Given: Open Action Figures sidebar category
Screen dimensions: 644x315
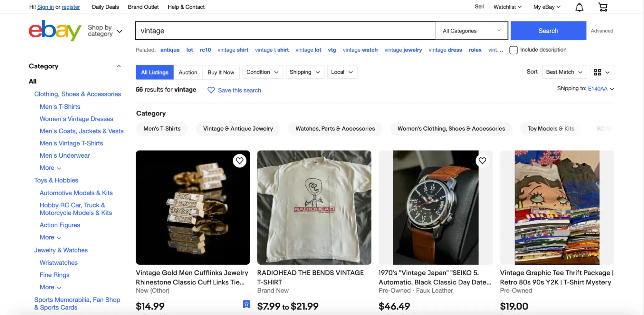Looking at the screenshot, I should (x=60, y=225).
